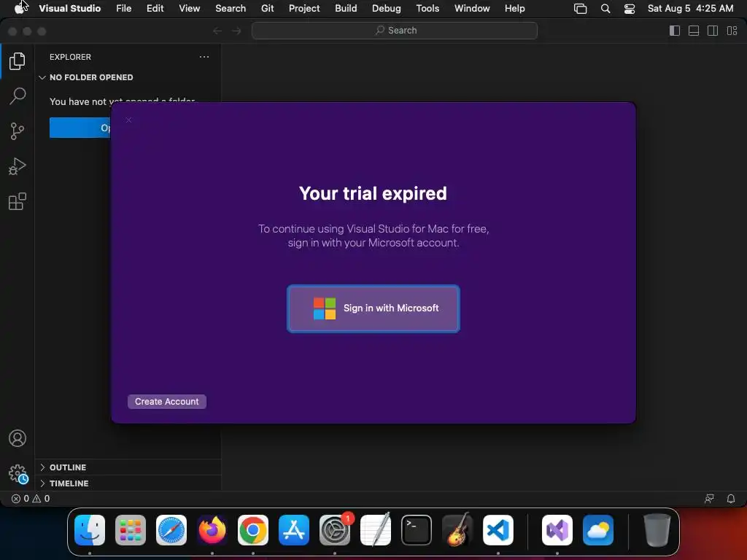Screen dimensions: 747x560
Task: Open the Explorer view icon
Action: (x=18, y=61)
